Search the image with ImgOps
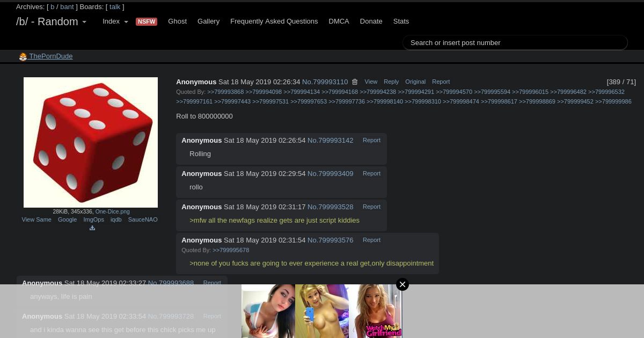Screen dimensions: 644x338 (x=93, y=219)
